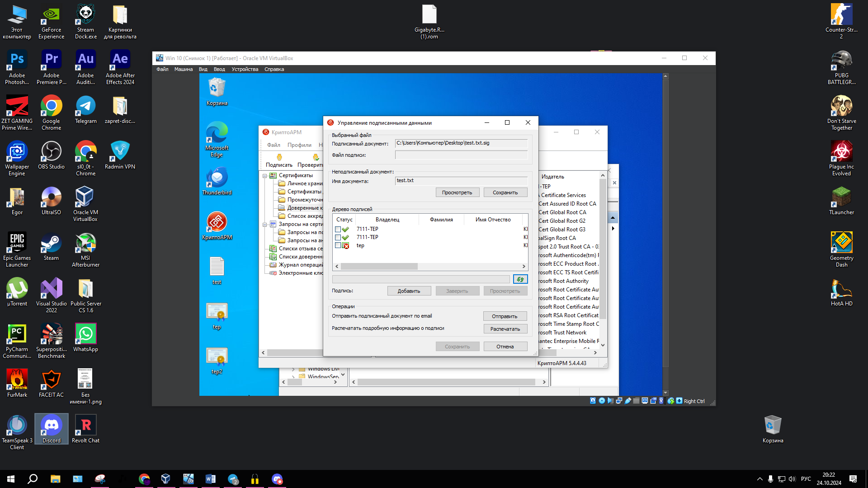Select the test file on VM desktop
868x488 pixels.
tap(217, 271)
